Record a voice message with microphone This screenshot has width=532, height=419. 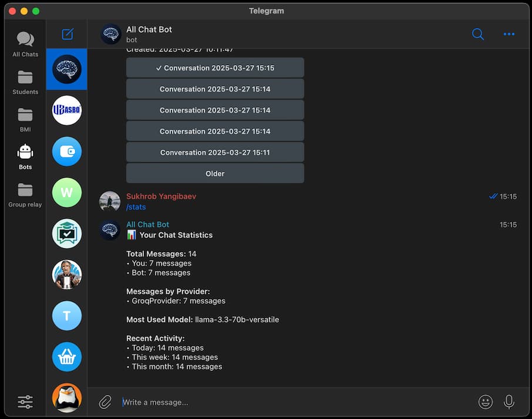pos(509,402)
